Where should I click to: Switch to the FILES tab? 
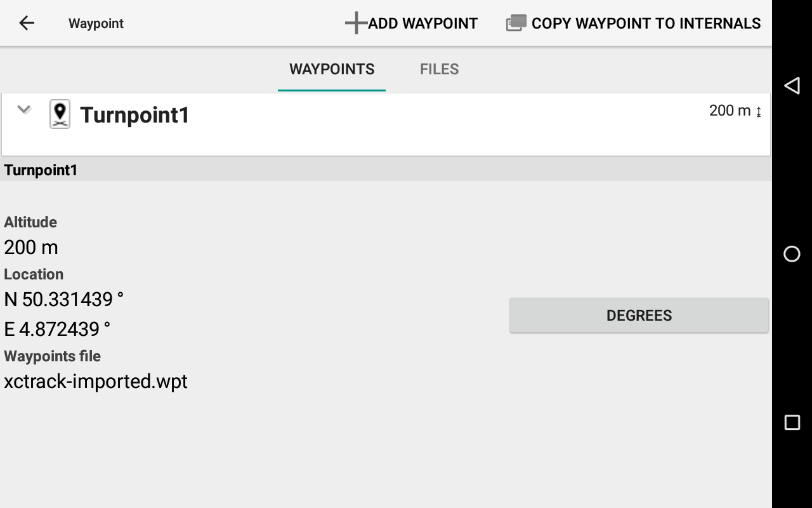[440, 69]
